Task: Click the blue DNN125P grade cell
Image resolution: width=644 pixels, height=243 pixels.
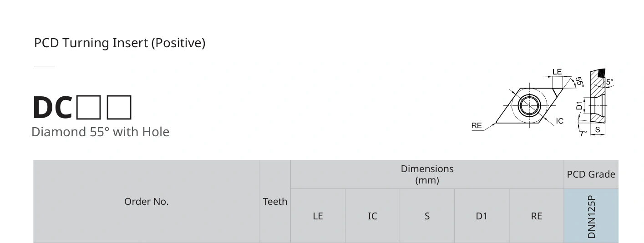Action: pyautogui.click(x=591, y=216)
